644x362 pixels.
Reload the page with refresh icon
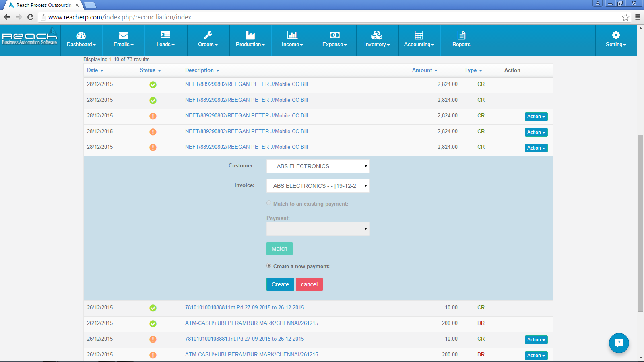(30, 17)
